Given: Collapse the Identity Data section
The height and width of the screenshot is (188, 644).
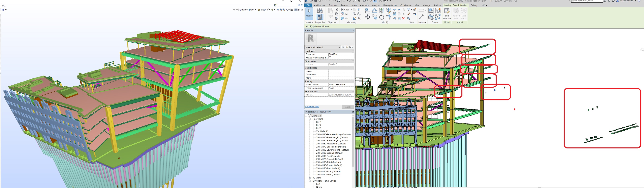Looking at the screenshot, I should [x=353, y=68].
